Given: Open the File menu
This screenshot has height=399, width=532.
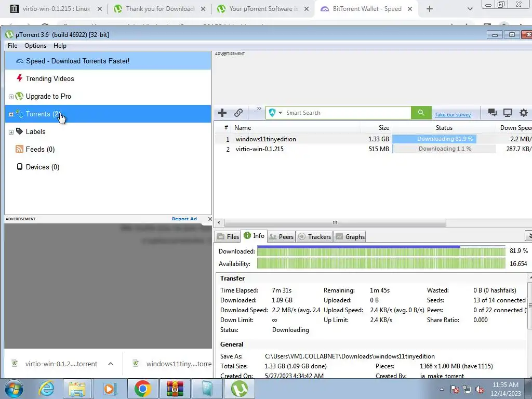Looking at the screenshot, I should point(12,46).
